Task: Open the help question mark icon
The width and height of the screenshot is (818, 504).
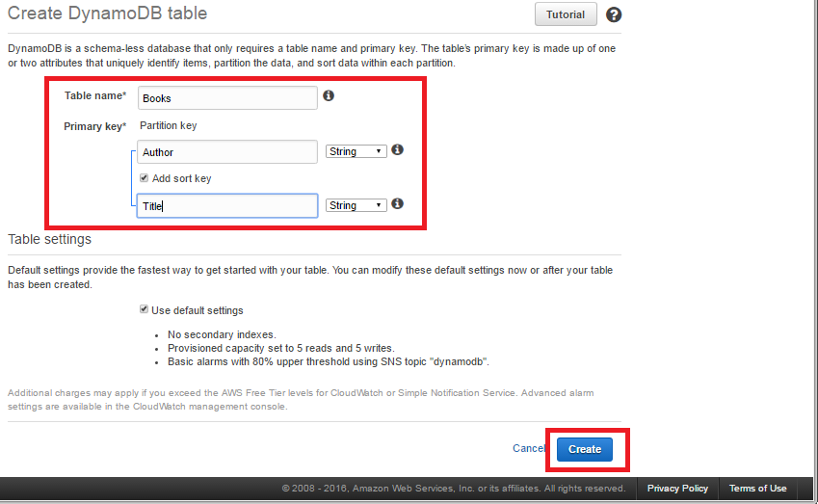Action: click(614, 14)
